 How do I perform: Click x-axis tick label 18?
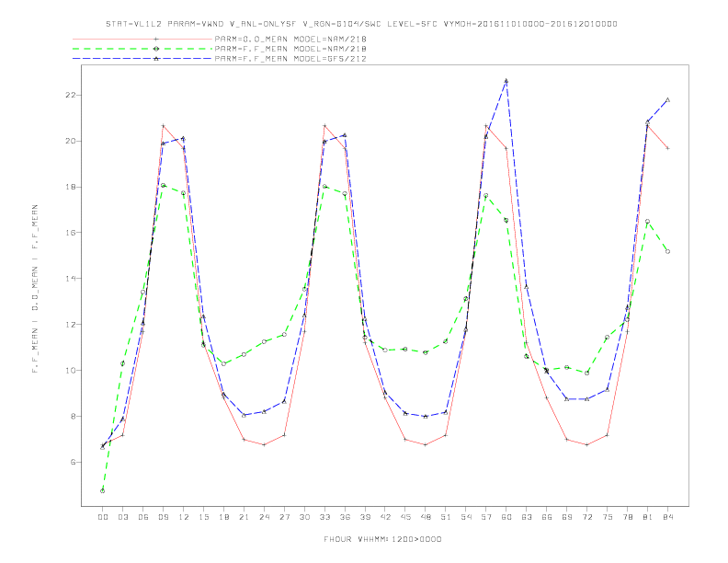click(x=223, y=517)
